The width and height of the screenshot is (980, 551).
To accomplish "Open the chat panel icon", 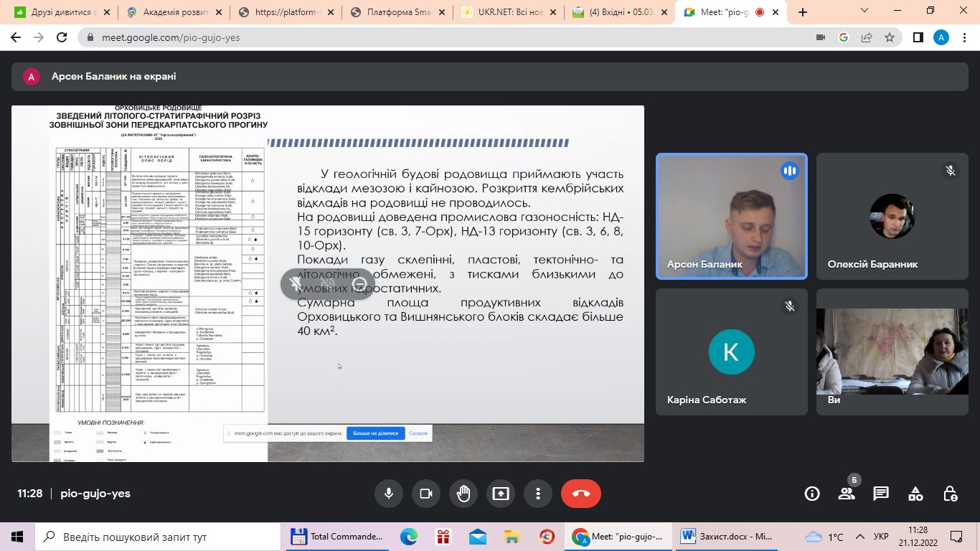I will click(x=881, y=494).
